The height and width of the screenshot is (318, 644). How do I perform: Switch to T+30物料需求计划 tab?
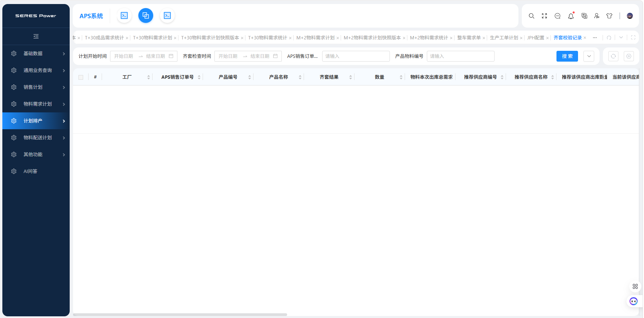(x=152, y=38)
